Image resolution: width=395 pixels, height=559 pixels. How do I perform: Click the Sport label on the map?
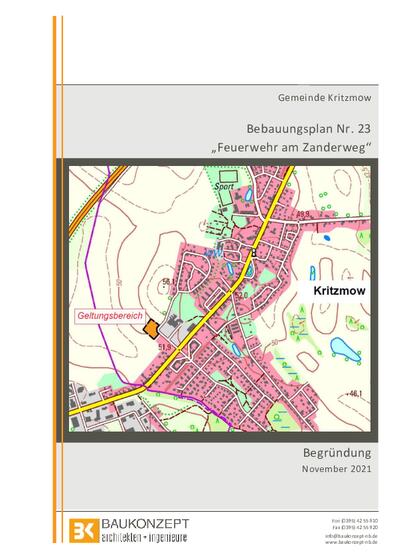point(224,186)
